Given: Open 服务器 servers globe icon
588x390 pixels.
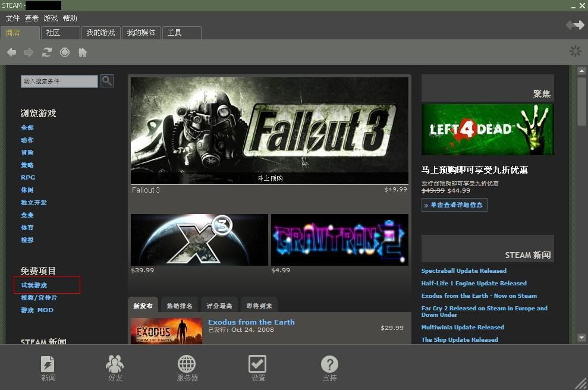Looking at the screenshot, I should point(187,368).
